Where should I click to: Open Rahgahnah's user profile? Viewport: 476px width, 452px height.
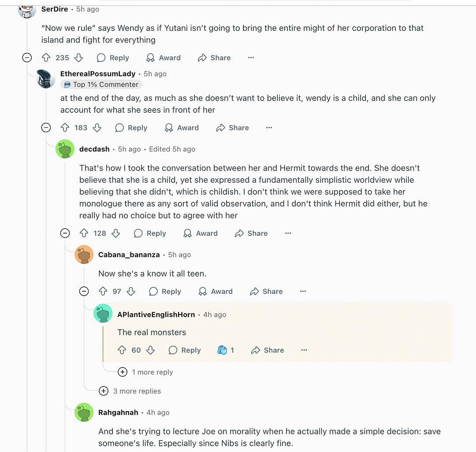tap(118, 412)
